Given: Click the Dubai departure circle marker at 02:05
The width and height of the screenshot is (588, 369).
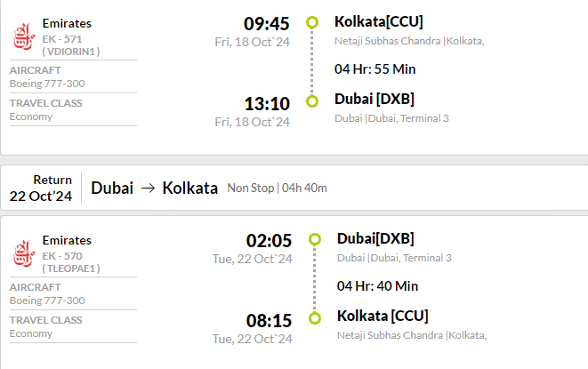Looking at the screenshot, I should coord(315,239).
